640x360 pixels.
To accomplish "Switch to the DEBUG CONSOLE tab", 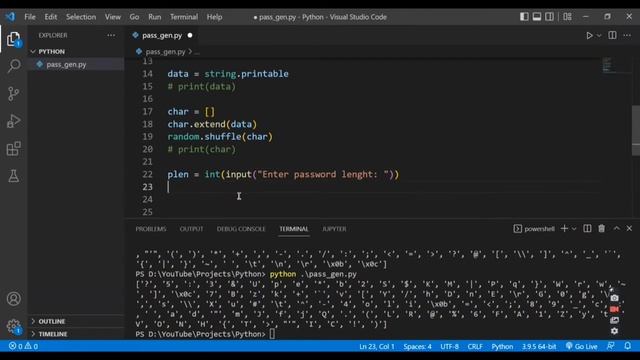I will tap(241, 229).
